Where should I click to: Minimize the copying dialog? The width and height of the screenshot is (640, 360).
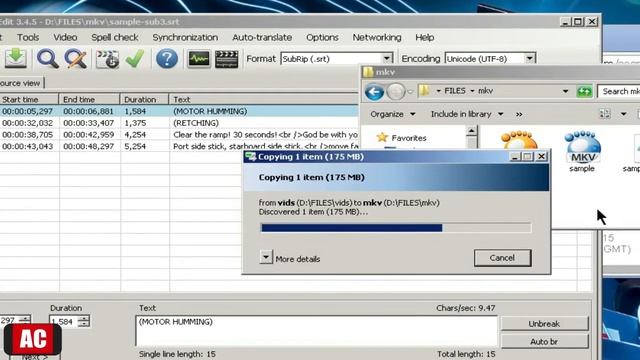click(x=515, y=157)
